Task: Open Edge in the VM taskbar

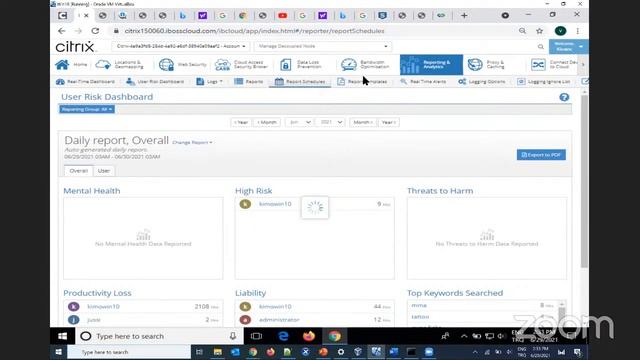Action: [283, 336]
